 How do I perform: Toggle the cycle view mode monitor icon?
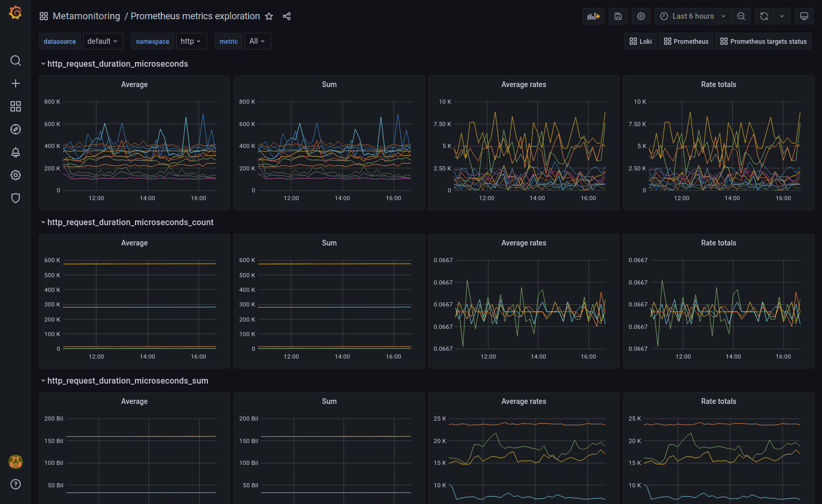pos(804,16)
